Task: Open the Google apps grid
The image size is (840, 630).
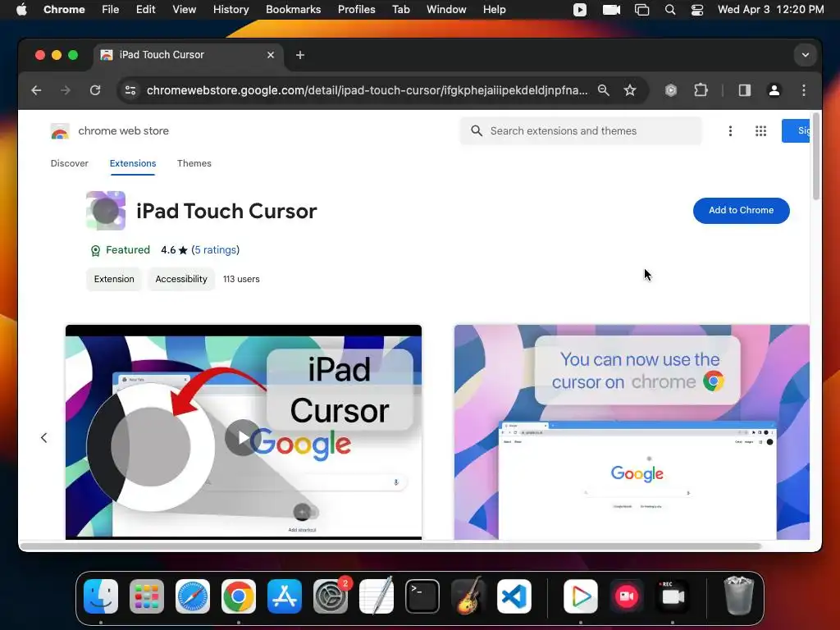Action: pos(760,130)
